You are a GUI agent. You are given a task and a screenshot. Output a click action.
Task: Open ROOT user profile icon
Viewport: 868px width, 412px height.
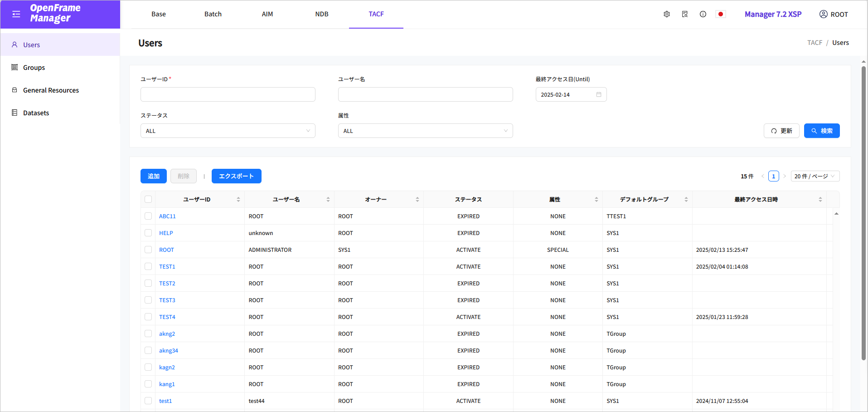(823, 14)
